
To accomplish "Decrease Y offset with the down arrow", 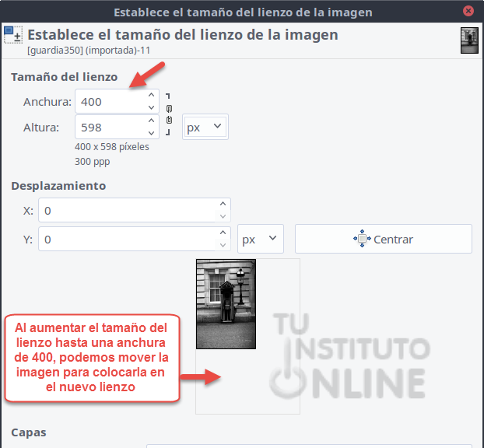I will coord(223,245).
